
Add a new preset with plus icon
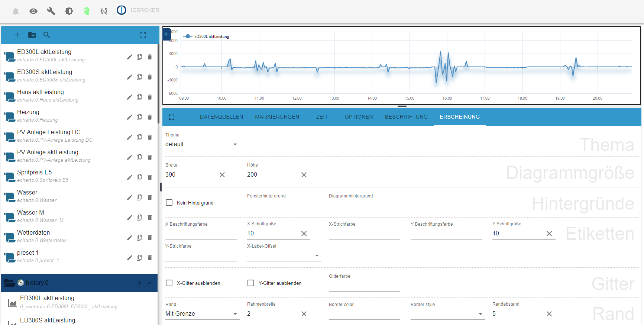(x=17, y=35)
